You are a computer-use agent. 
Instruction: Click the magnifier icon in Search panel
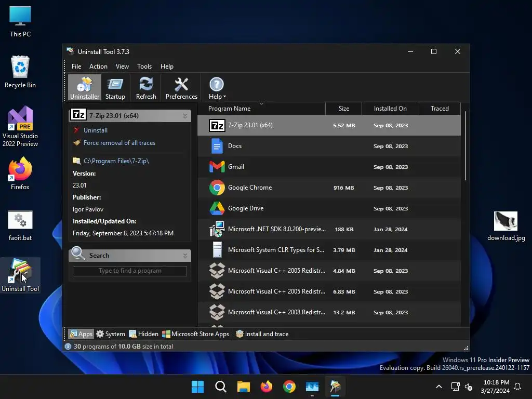[x=78, y=253]
